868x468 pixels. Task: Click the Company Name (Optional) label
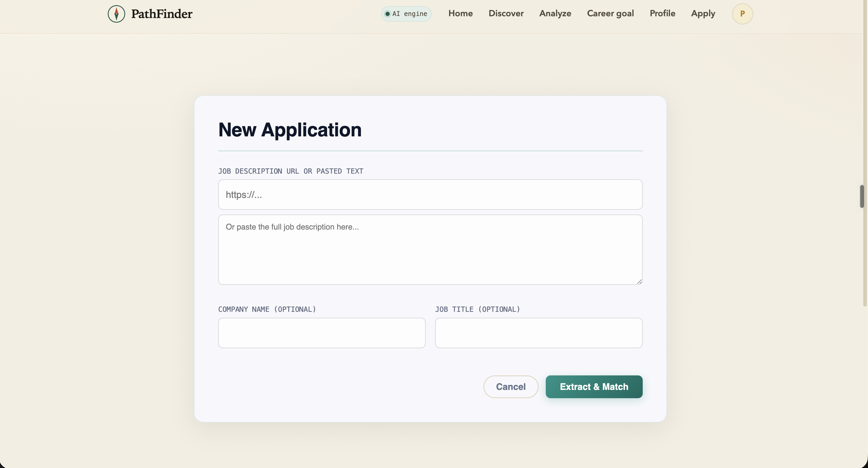point(267,309)
